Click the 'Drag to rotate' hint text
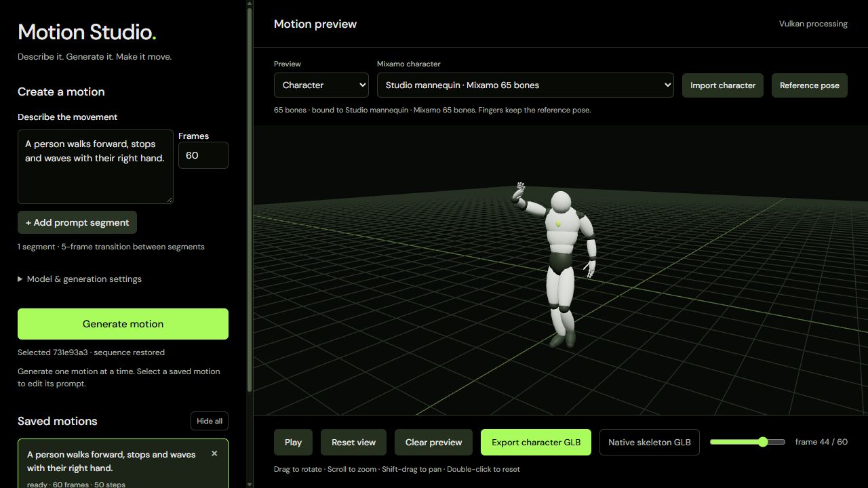Screen dimensions: 868x488 pos(397,469)
